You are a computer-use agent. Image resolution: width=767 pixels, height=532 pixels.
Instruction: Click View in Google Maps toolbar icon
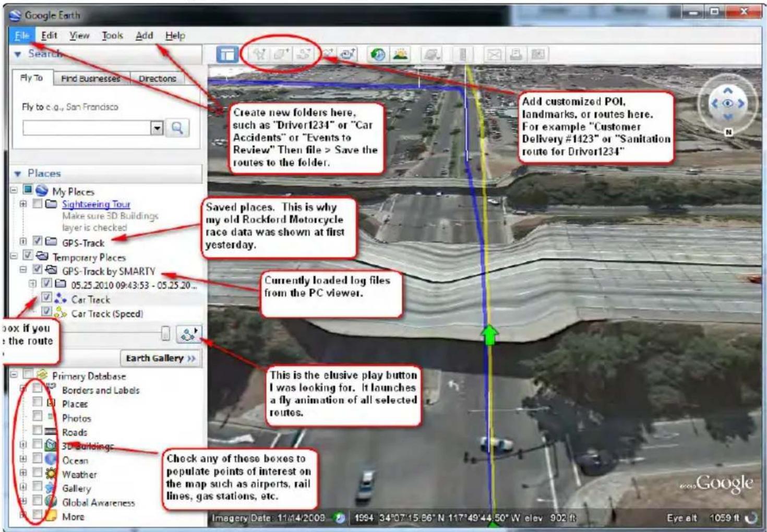pos(538,54)
